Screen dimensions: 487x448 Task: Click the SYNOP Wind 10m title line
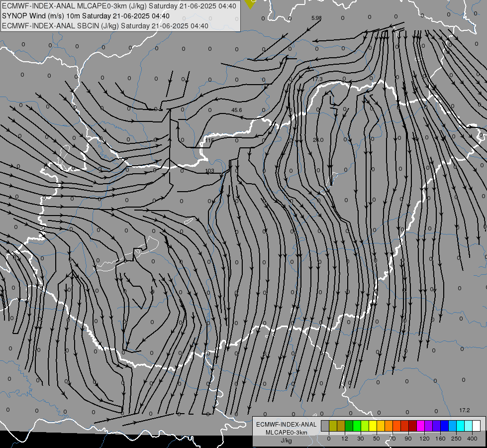(86, 16)
